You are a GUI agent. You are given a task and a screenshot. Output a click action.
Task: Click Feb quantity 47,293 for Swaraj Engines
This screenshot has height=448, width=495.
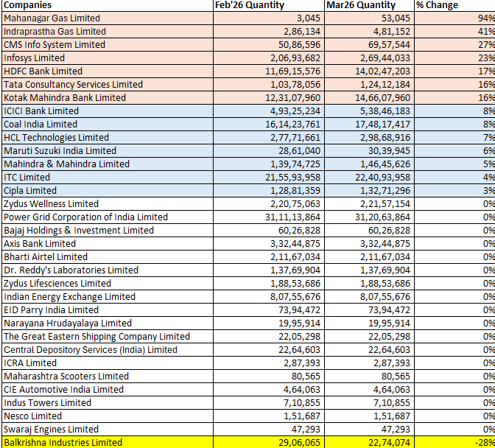(x=269, y=430)
